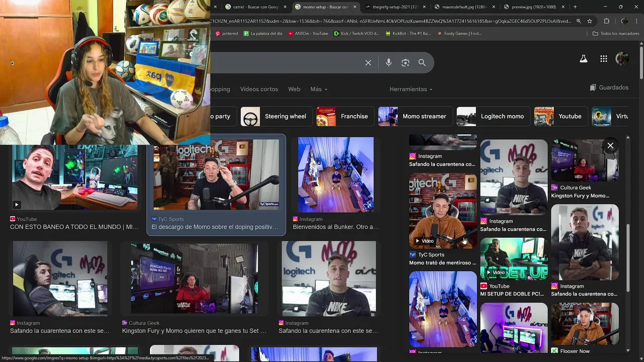Select Logitech momo suggestion chip
644x362 pixels.
pos(493,116)
